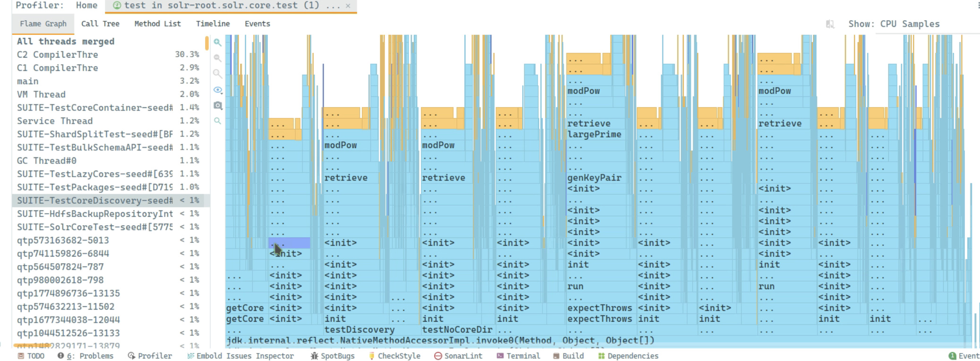Zoom out of the flame graph

217,58
